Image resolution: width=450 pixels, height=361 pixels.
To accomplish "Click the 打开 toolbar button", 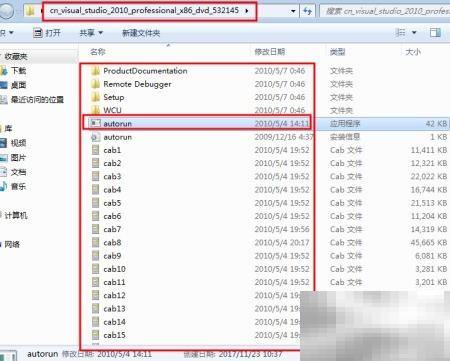I will (x=47, y=33).
